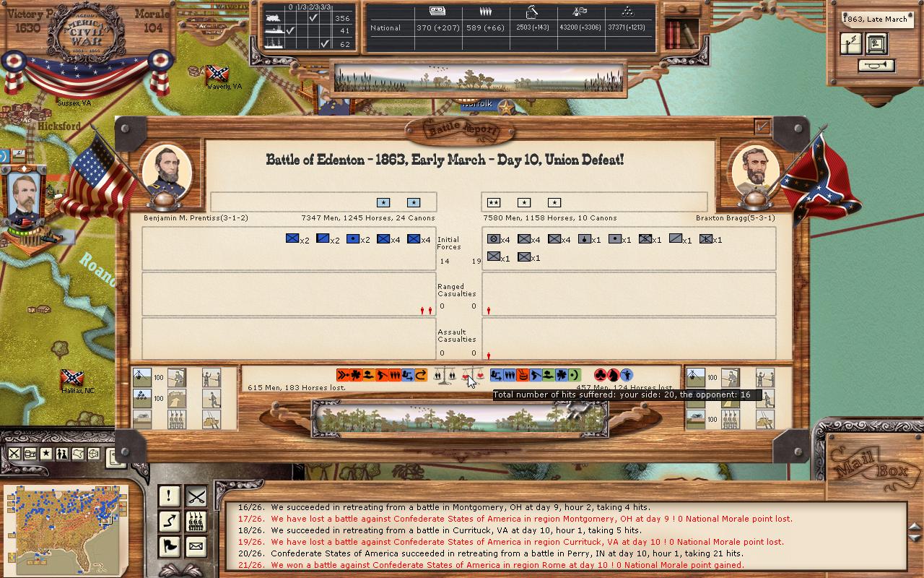Click the hearts balance scale icon
Viewport: 924px width, 578px height.
coord(473,376)
